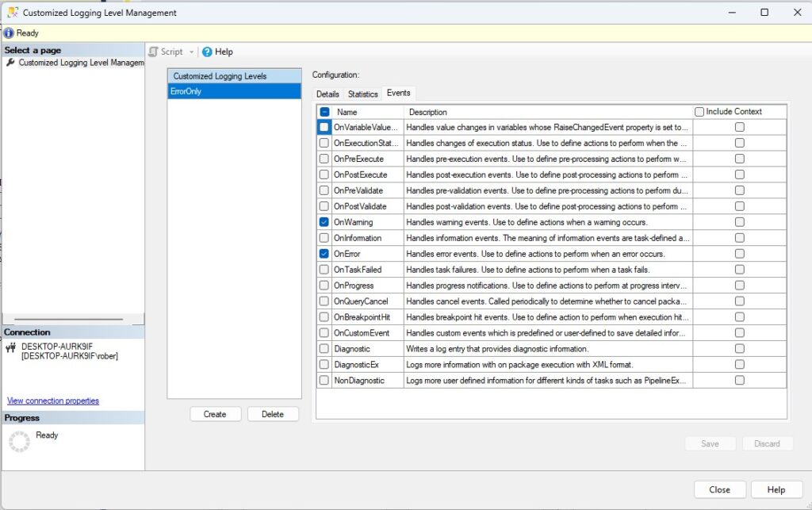Image resolution: width=812 pixels, height=510 pixels.
Task: Uncheck the OnWarning event checkbox
Action: coord(324,222)
